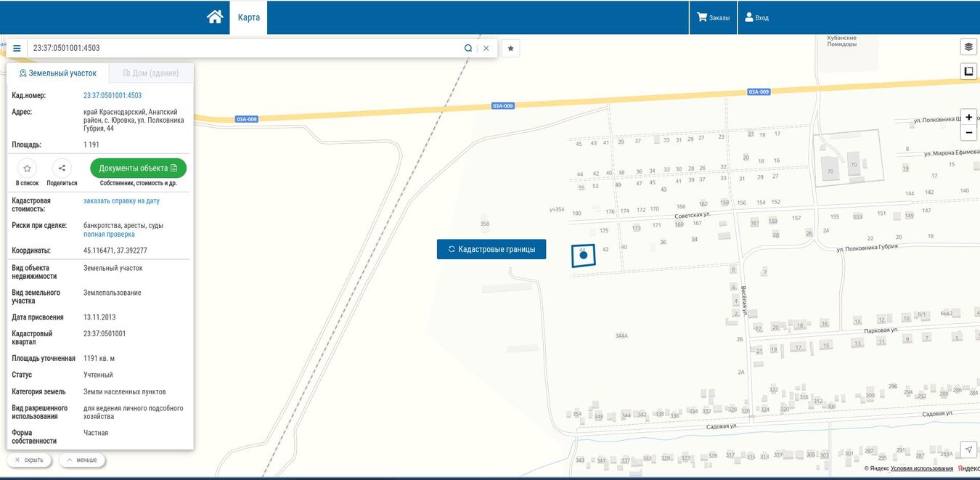Open заказать справку на дату link
Viewport: 980px width, 480px height.
click(x=121, y=201)
